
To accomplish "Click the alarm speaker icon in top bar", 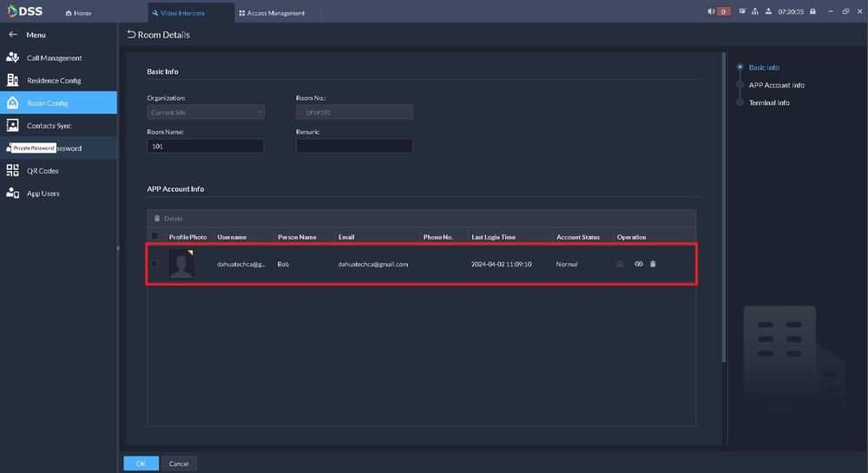I will coord(713,12).
